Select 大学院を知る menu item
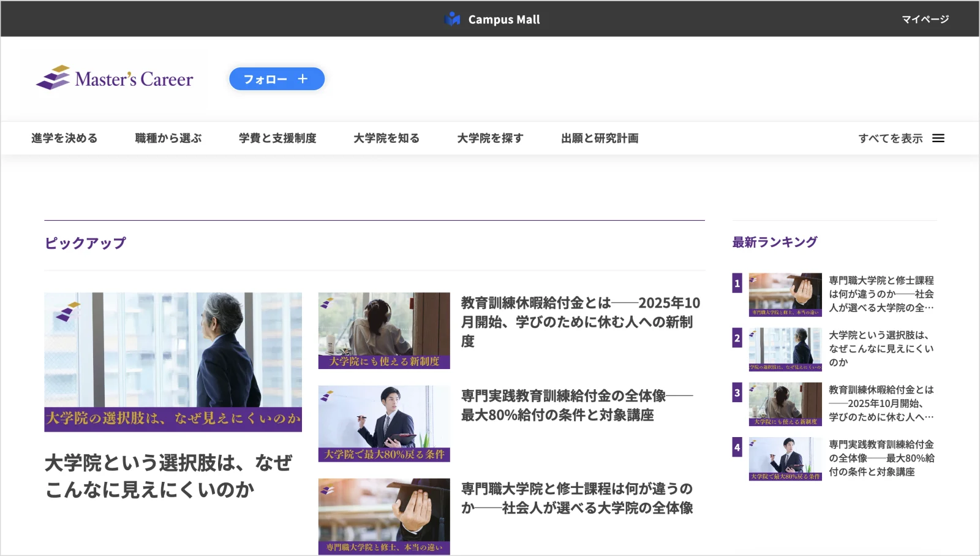Image resolution: width=980 pixels, height=556 pixels. 386,139
